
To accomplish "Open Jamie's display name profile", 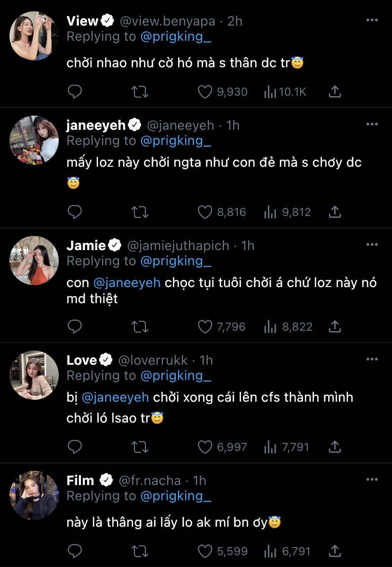I will [86, 245].
